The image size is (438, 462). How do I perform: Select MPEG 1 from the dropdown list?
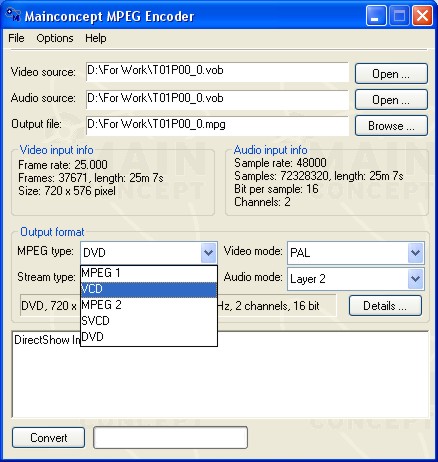[x=149, y=273]
